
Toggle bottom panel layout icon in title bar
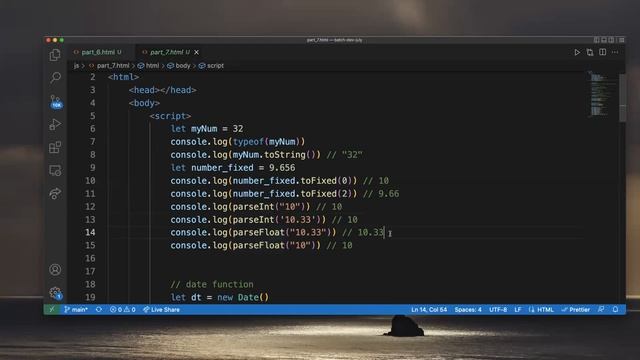pyautogui.click(x=604, y=40)
